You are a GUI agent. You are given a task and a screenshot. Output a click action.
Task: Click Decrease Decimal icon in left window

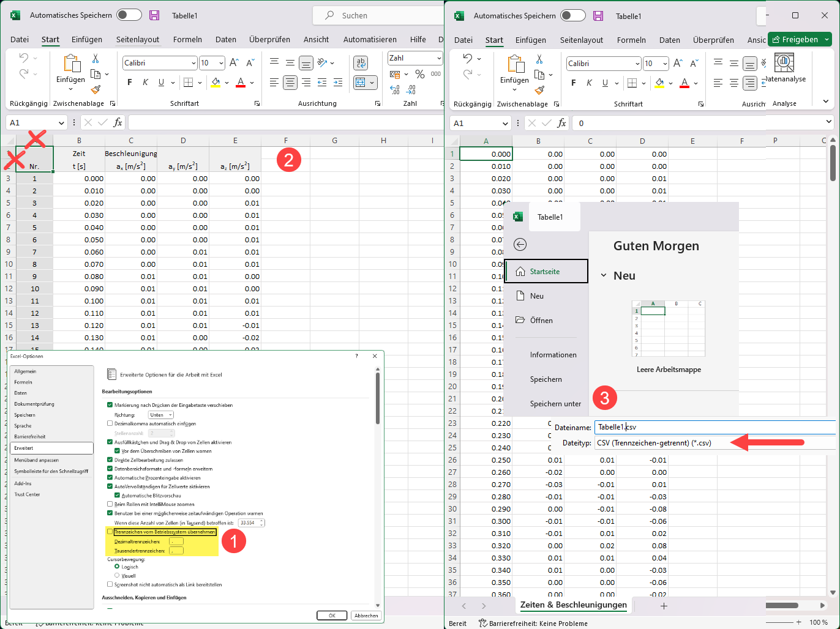pyautogui.click(x=410, y=90)
